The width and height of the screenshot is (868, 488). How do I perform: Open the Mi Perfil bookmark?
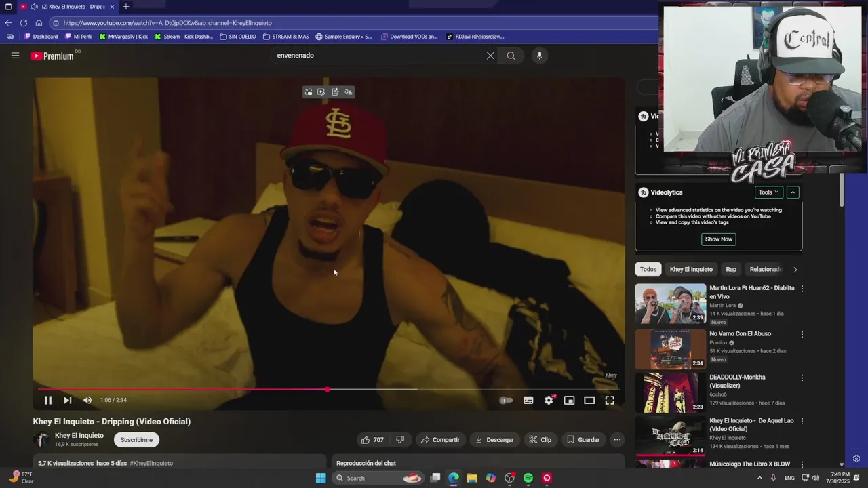(x=78, y=37)
